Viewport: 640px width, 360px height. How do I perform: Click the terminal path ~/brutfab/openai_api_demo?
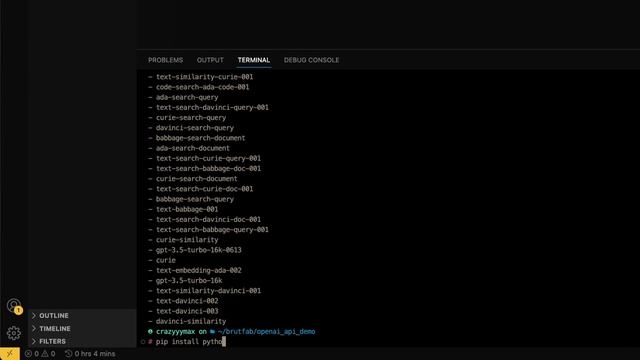(266, 331)
